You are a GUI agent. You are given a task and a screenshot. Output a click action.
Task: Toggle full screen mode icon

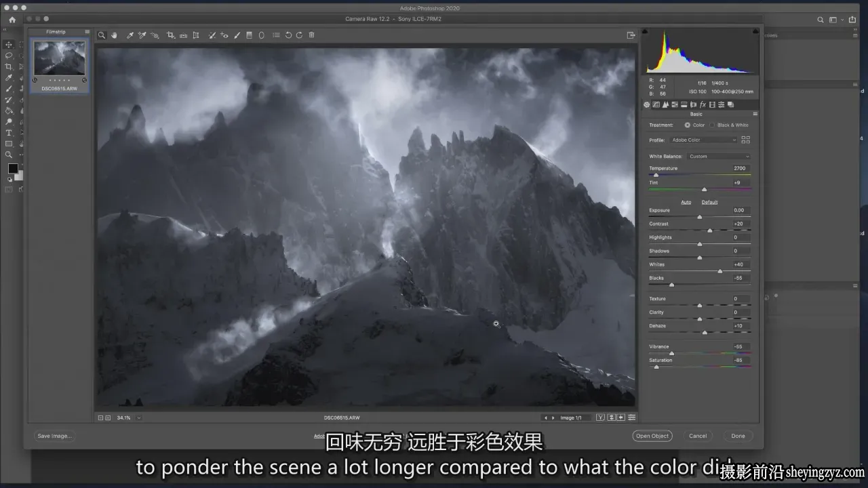tap(631, 35)
